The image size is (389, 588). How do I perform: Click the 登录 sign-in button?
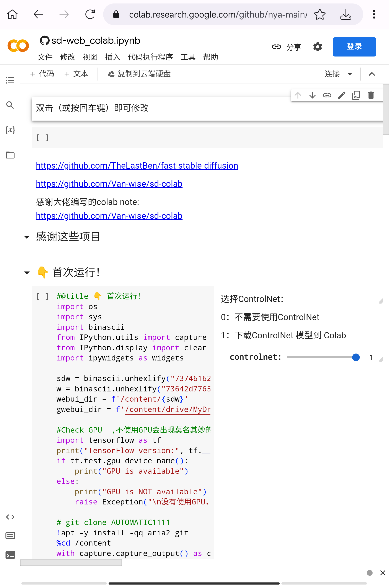(x=354, y=47)
